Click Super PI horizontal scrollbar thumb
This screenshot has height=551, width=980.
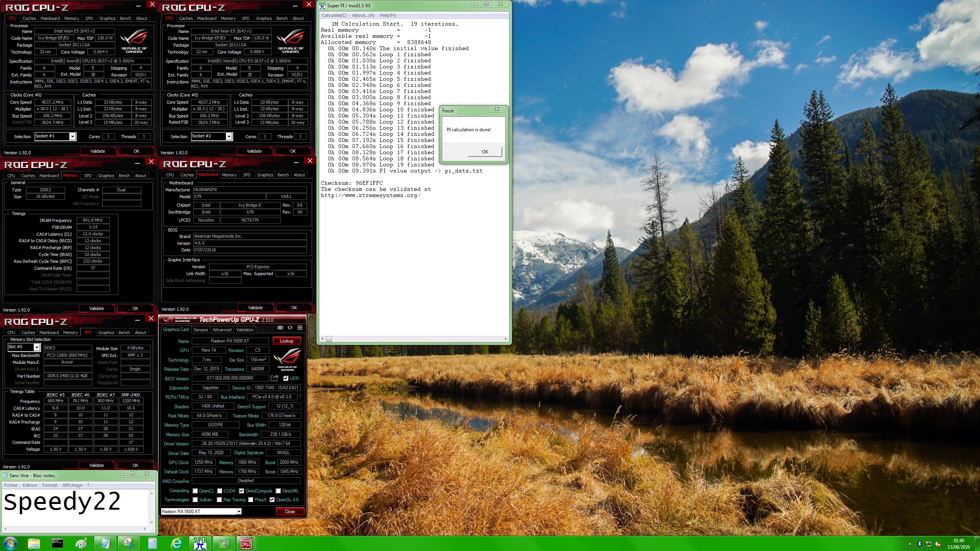tap(329, 339)
